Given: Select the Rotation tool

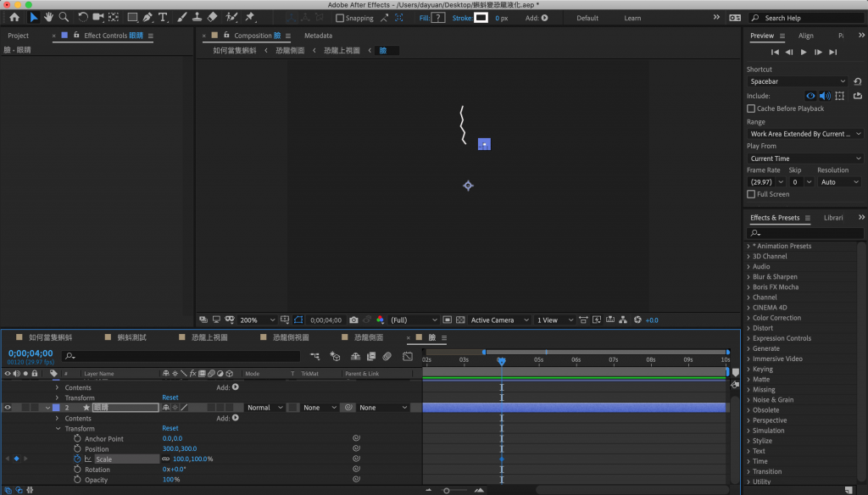Looking at the screenshot, I should pyautogui.click(x=82, y=17).
